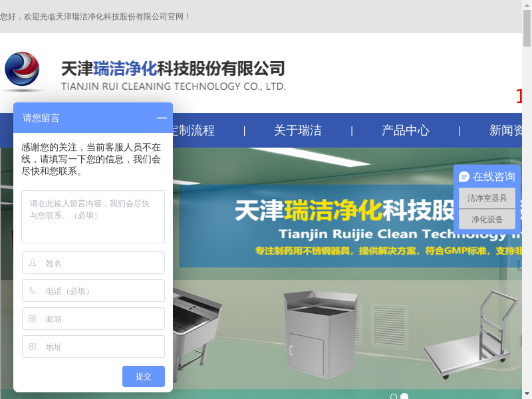Focus the 电话（必填）phone input field

point(93,291)
